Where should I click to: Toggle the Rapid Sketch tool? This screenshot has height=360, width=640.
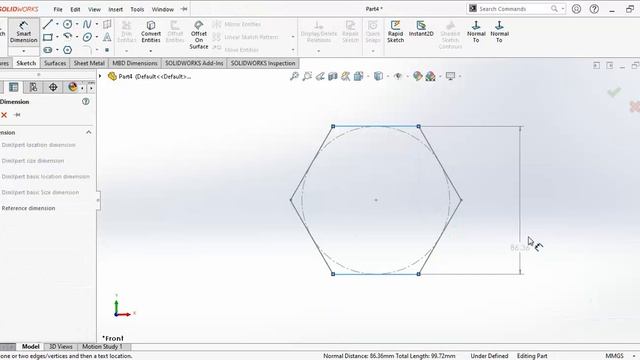pos(395,32)
